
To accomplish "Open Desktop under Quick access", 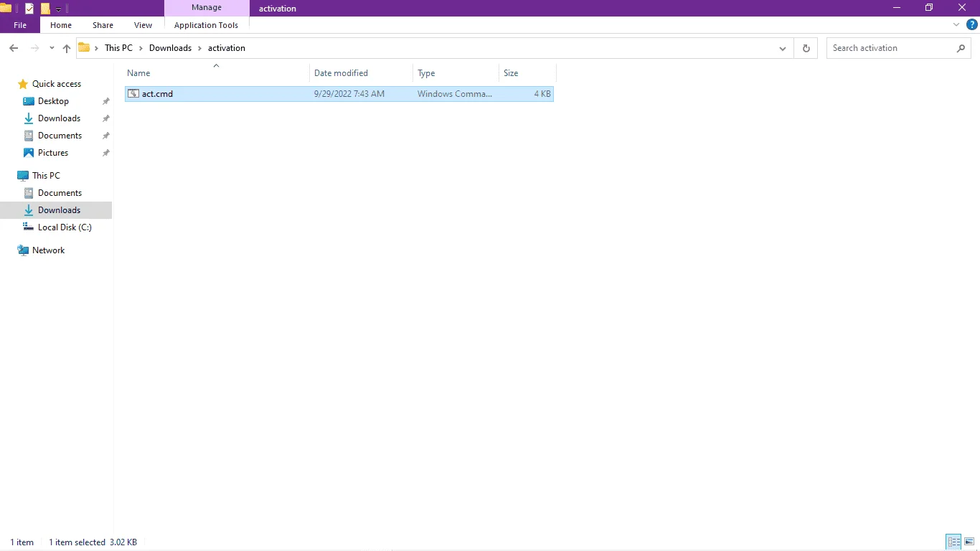I will click(x=53, y=101).
